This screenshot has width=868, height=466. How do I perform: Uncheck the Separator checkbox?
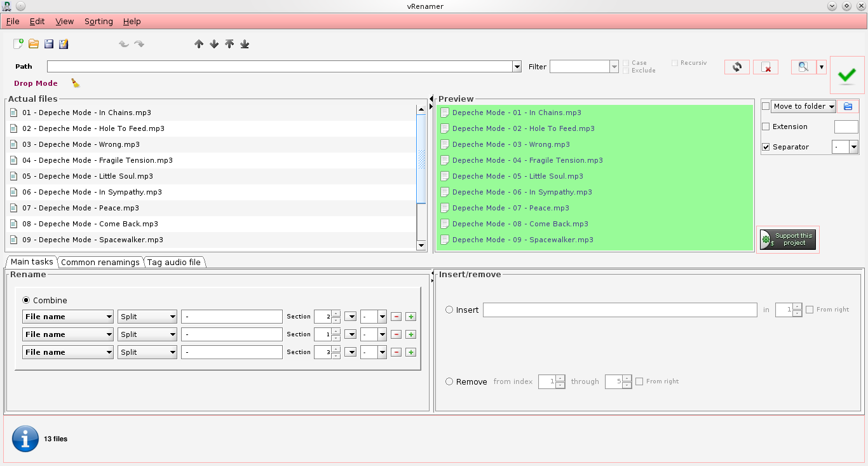click(x=766, y=147)
